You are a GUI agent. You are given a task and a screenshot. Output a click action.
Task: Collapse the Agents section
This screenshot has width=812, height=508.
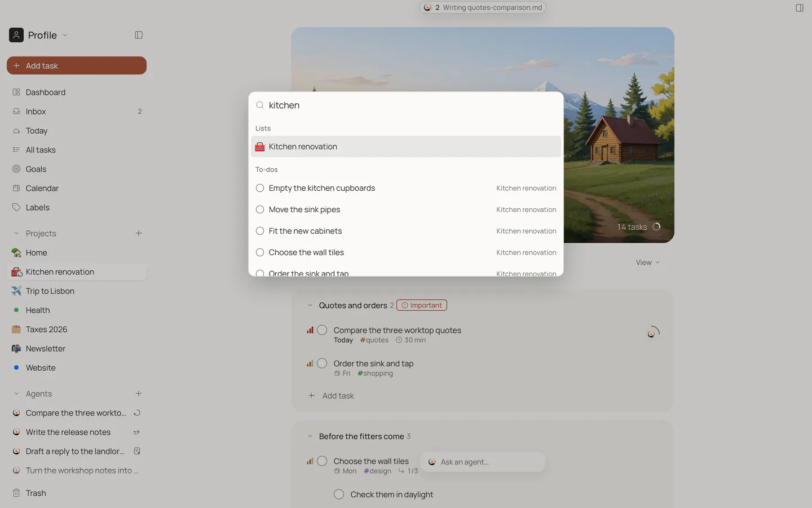click(16, 393)
